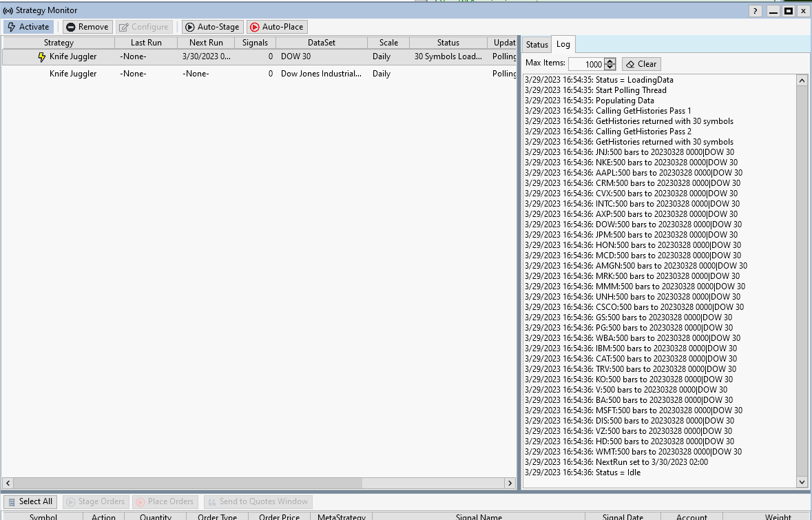Sort signals by the Account column
This screenshot has height=520, width=812.
pyautogui.click(x=691, y=517)
